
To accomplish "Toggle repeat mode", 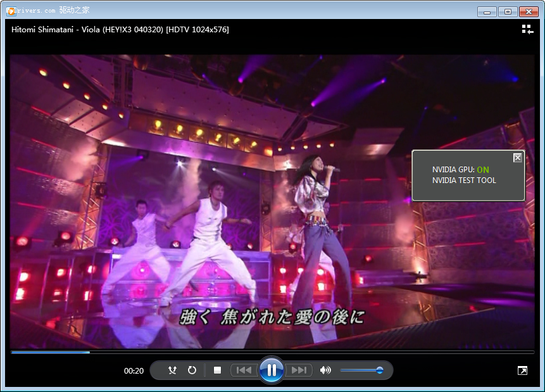I will tap(192, 370).
